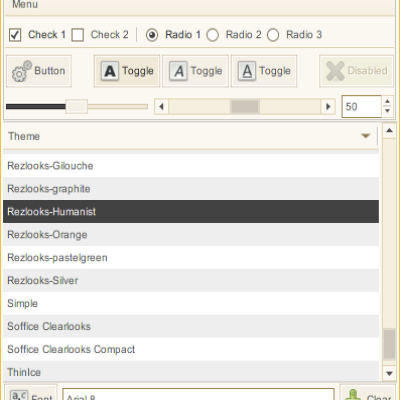Enable the Check 2 checkbox

(78, 35)
